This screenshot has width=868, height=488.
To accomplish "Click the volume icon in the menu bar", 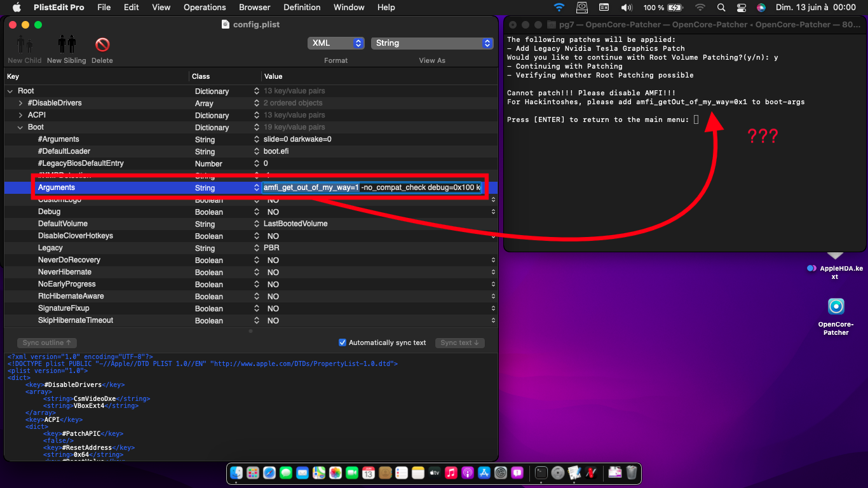I will pos(627,8).
